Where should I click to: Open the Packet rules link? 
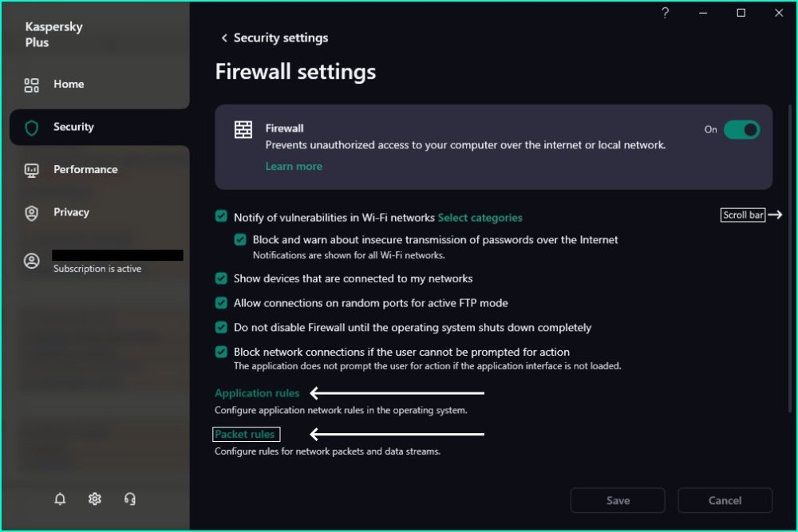[245, 435]
